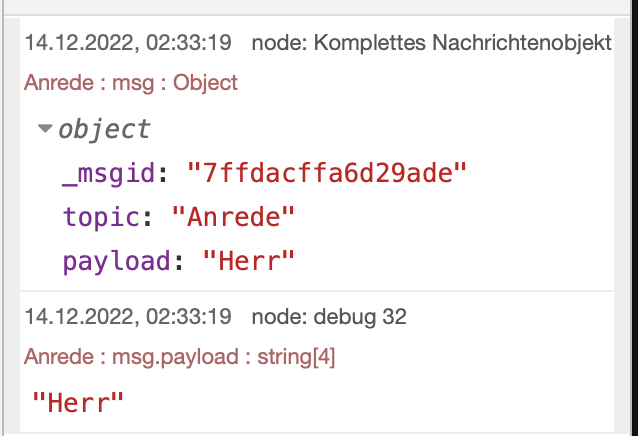Click the Object type word in first header
This screenshot has width=638, height=436.
pos(205,82)
